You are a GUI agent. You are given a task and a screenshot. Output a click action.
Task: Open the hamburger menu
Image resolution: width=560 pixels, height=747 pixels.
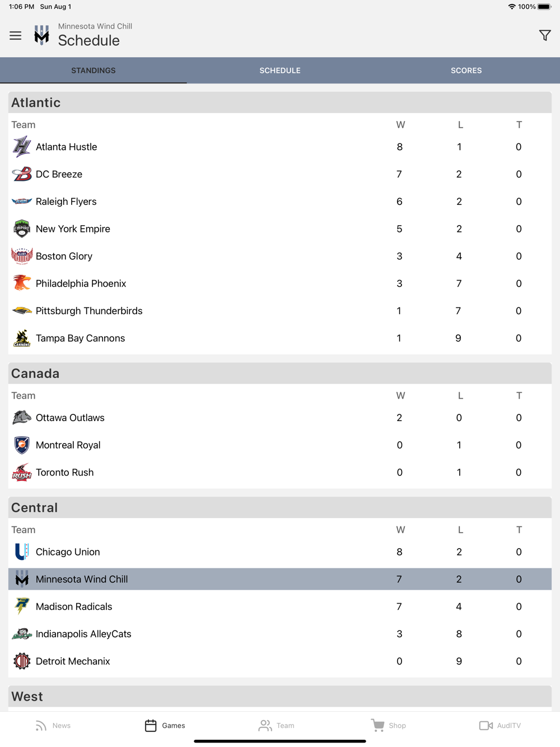click(15, 36)
